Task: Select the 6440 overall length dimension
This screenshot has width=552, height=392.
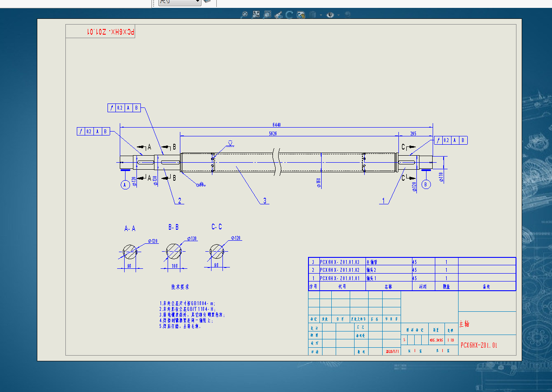Action: [276, 125]
